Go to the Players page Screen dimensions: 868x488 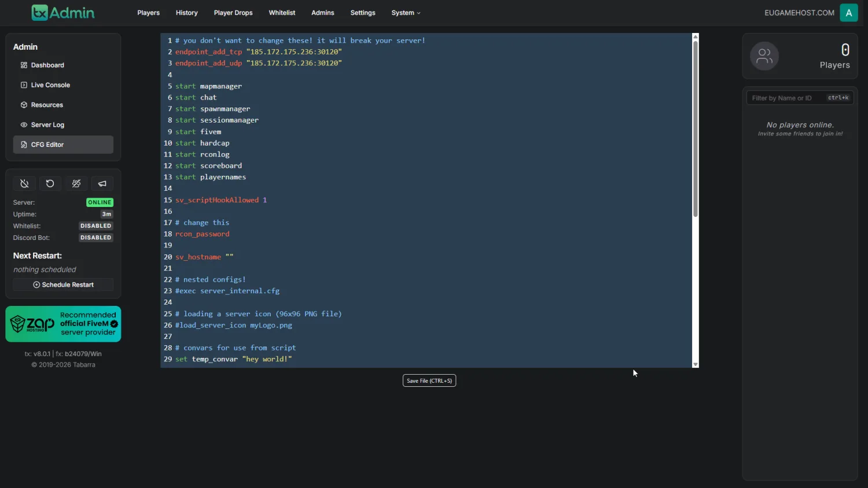click(x=149, y=13)
